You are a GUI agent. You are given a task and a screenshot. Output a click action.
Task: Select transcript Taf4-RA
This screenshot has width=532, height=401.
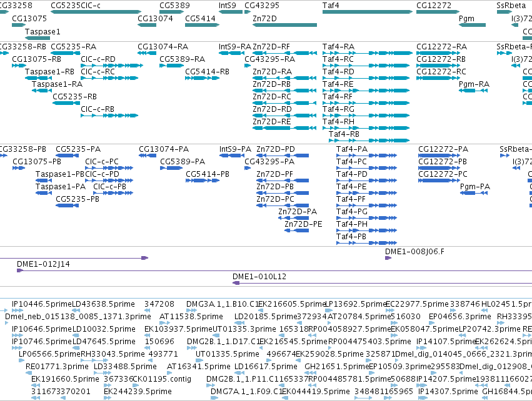point(368,53)
